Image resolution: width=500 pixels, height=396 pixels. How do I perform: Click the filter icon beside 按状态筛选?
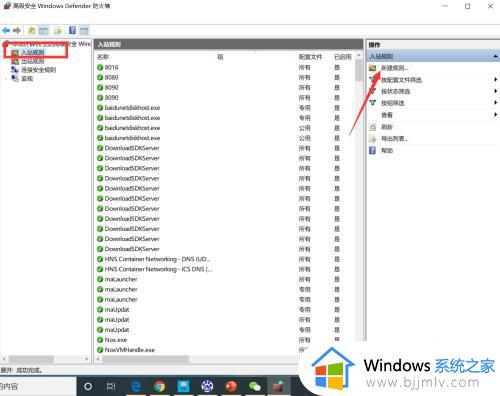373,91
